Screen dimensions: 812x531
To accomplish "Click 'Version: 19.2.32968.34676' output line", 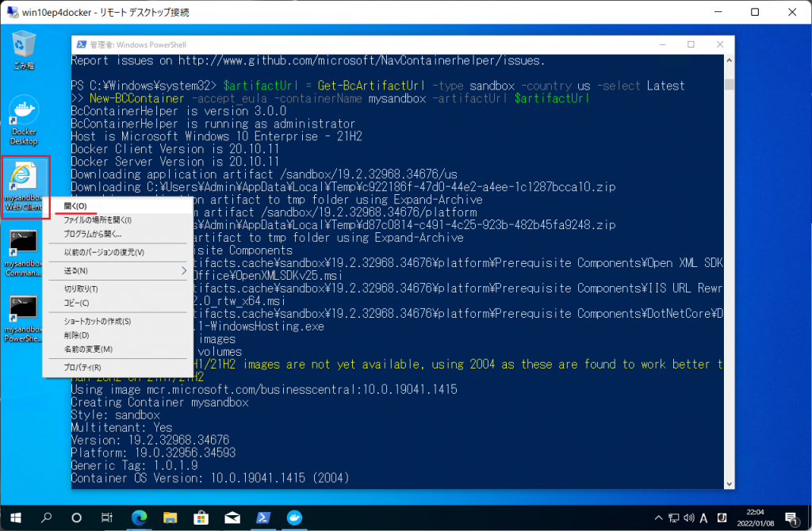I will tap(150, 440).
